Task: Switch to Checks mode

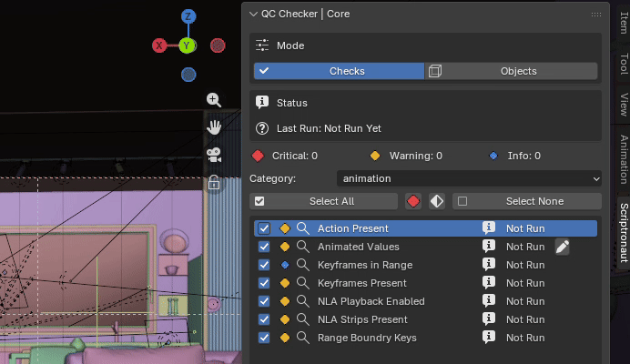Action: 339,71
